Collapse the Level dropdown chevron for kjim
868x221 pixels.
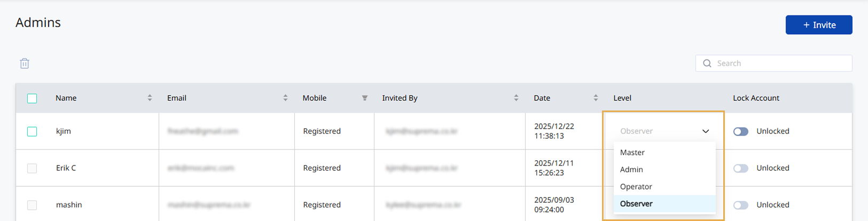pyautogui.click(x=706, y=131)
